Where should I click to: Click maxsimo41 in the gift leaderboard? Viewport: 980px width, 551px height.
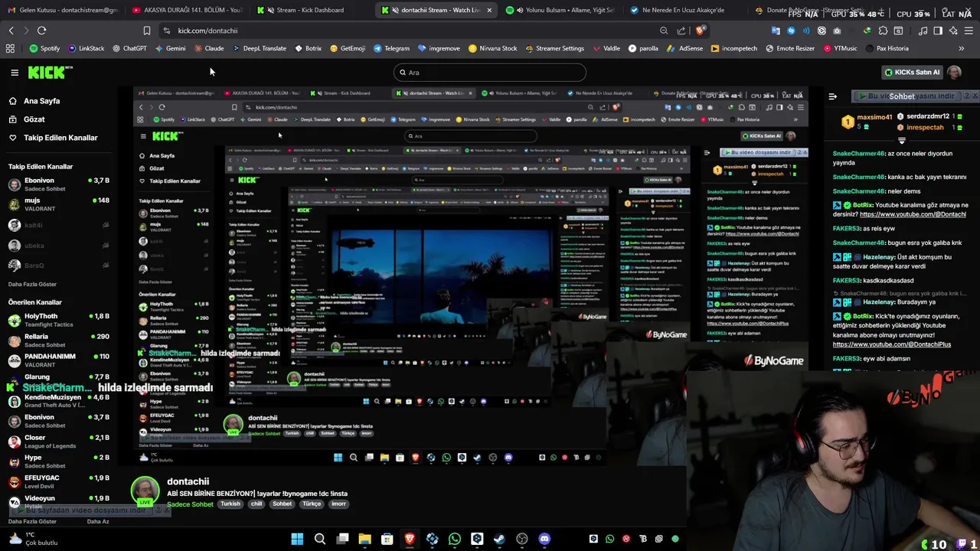click(x=874, y=118)
